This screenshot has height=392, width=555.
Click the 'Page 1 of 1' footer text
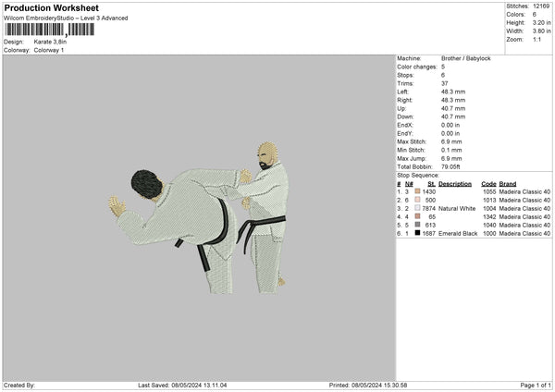click(x=536, y=386)
